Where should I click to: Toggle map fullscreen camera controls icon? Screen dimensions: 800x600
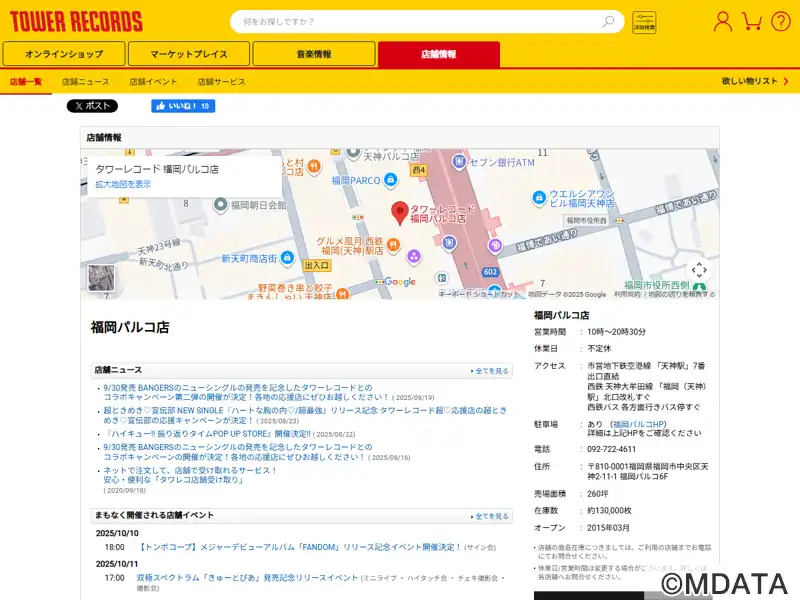(x=699, y=269)
